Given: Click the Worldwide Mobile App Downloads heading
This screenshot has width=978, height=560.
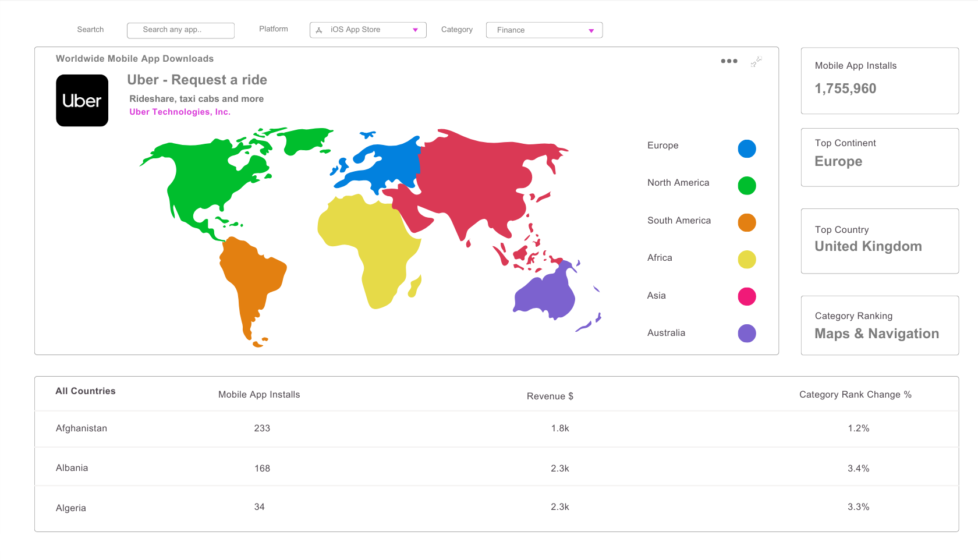Looking at the screenshot, I should 134,59.
